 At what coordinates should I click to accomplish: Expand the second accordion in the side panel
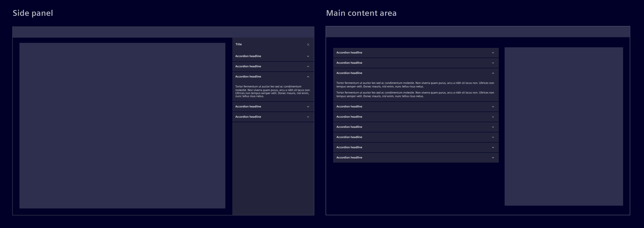tap(308, 66)
